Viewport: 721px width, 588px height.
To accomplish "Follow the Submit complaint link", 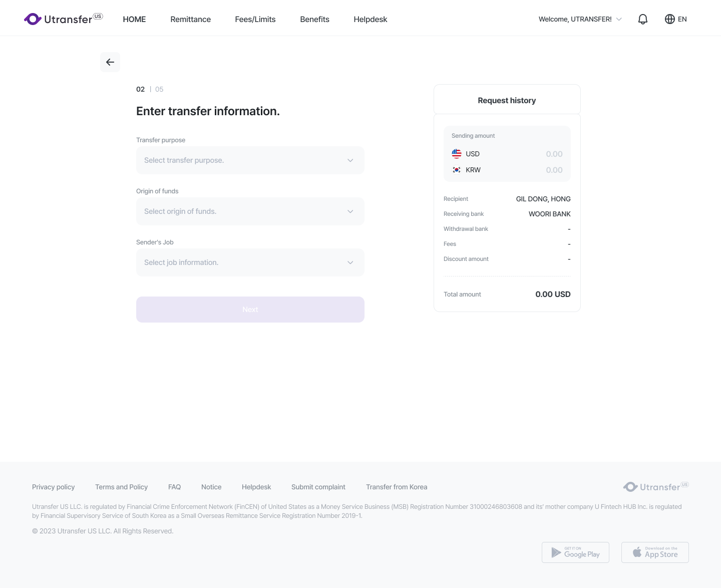I will tap(318, 487).
